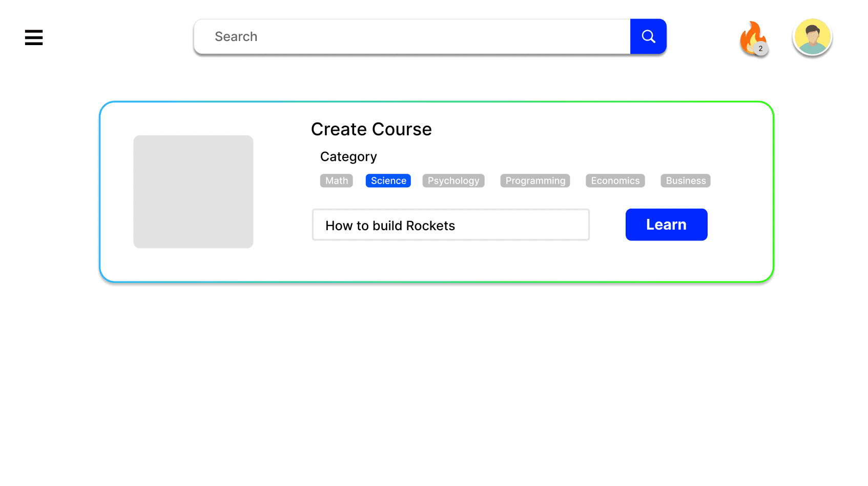The width and height of the screenshot is (868, 486).
Task: Click the Category label text
Action: [348, 156]
